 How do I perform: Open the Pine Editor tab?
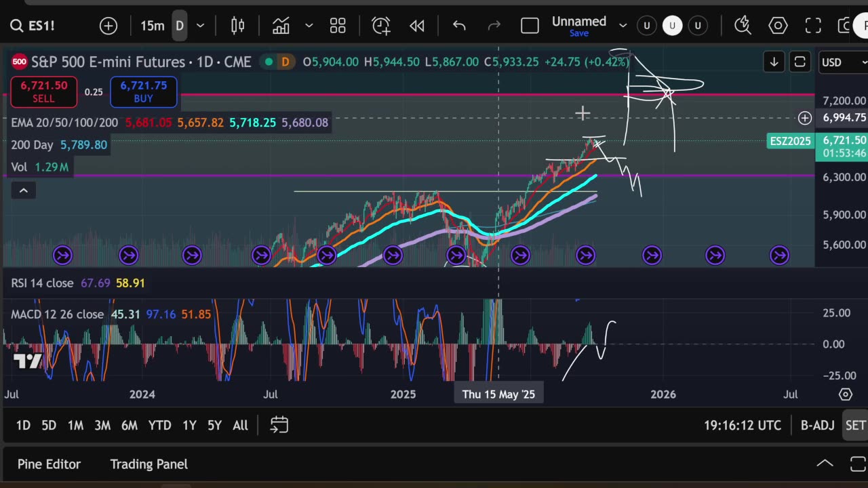pos(49,464)
